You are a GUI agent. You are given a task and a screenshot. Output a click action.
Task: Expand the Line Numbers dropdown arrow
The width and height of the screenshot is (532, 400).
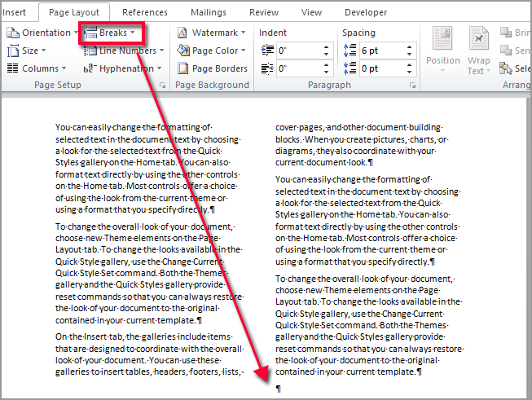point(161,51)
